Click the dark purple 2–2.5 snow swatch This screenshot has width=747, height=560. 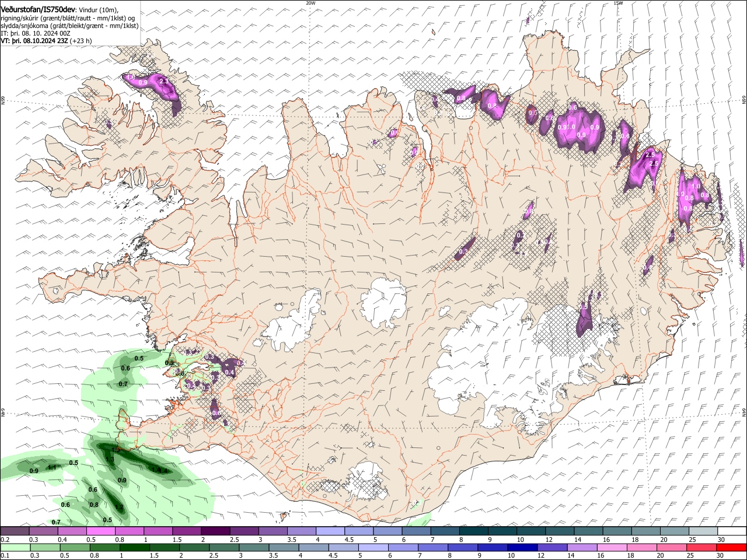pos(215,531)
